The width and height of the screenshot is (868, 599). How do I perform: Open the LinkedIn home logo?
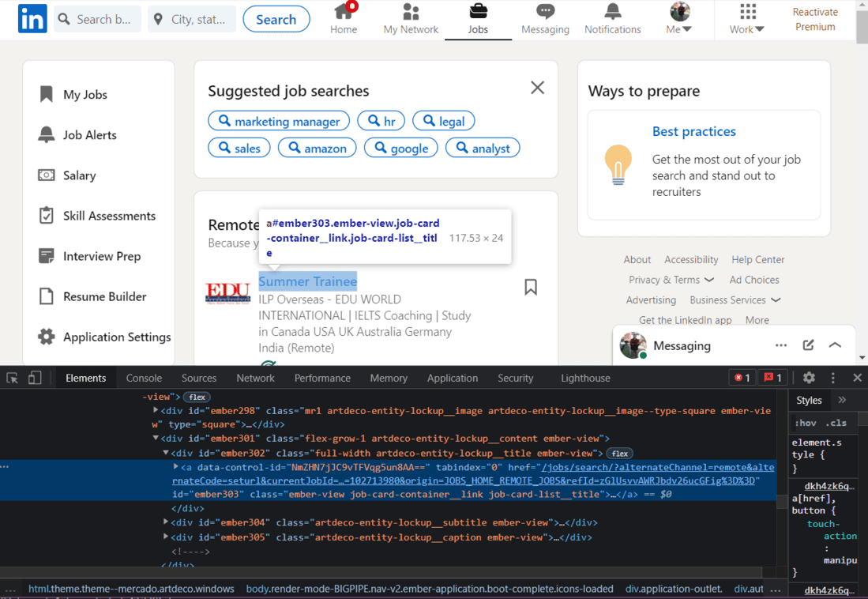(x=32, y=19)
